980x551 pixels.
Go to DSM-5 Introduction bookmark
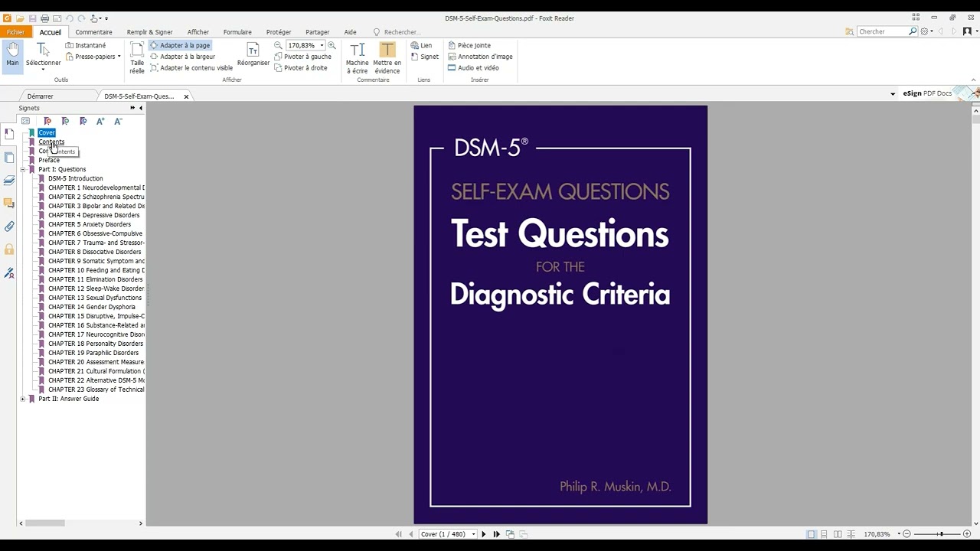point(75,178)
